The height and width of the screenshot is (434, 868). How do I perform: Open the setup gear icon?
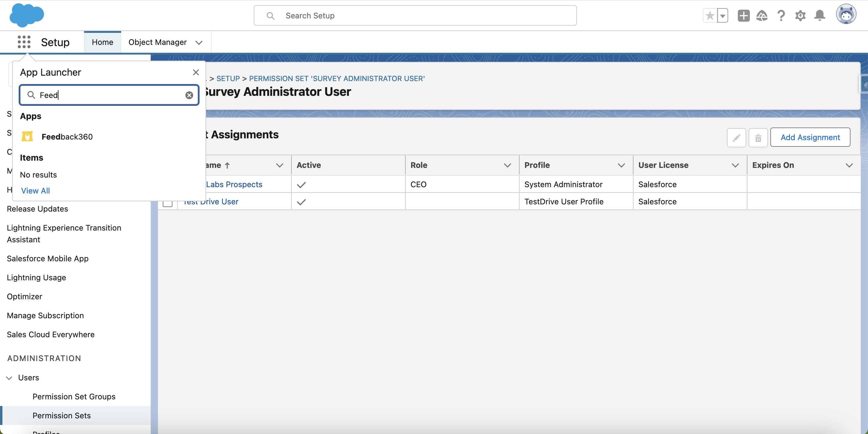point(800,15)
